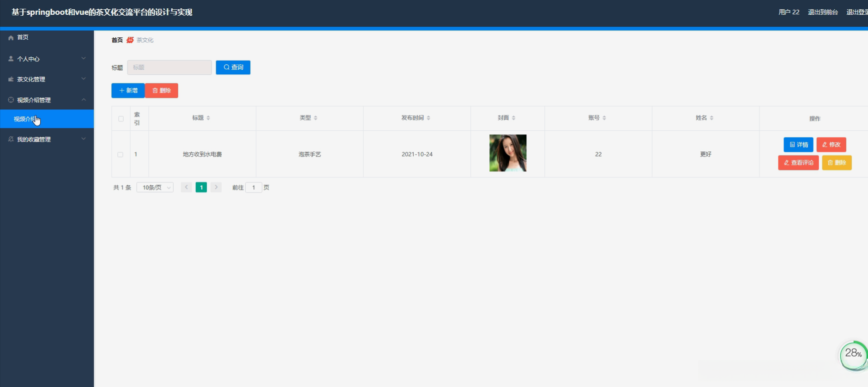Click the 28% circular progress indicator
The image size is (868, 387).
[x=853, y=355]
